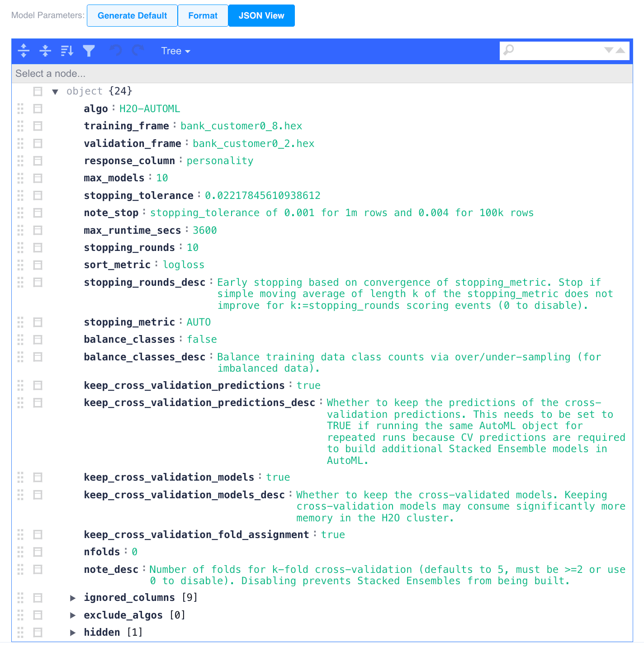Viewport: 644px width, 652px height.
Task: Expand the exclude_algos array
Action: click(x=73, y=615)
